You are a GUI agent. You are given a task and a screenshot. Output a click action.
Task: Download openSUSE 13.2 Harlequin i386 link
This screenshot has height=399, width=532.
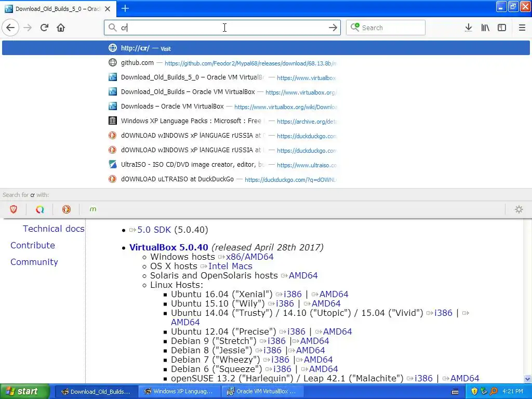[424, 378]
